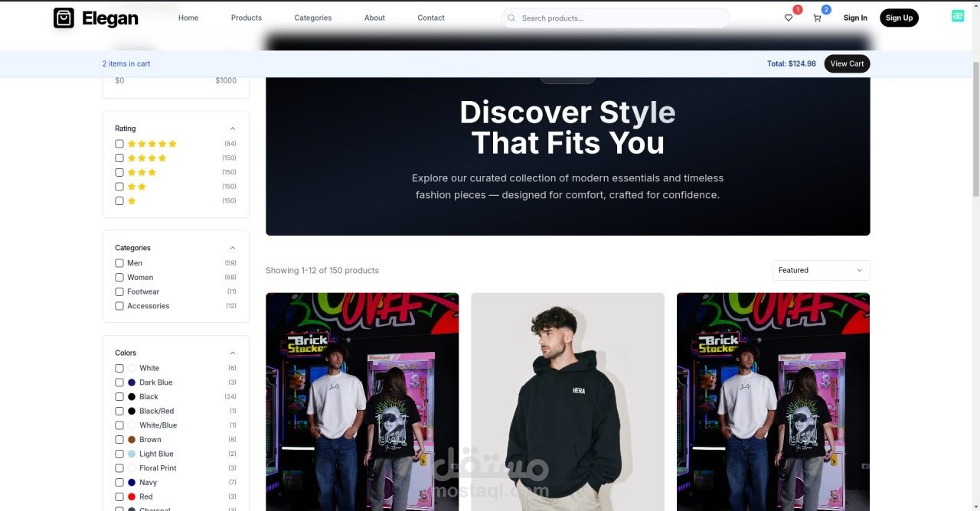980x511 pixels.
Task: Click the Dark Blue color swatch
Action: [x=132, y=382]
